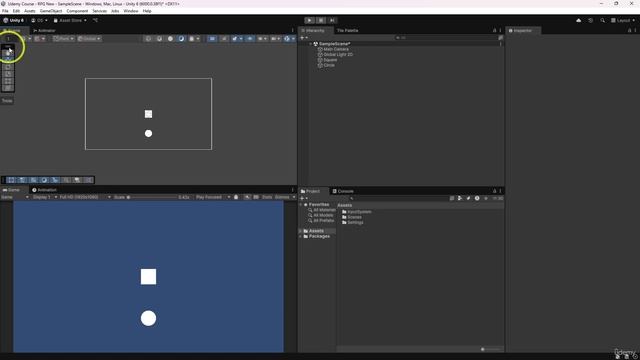Select the Transform tool in Scene tools
Screen dimensions: 640x360
coord(8,88)
